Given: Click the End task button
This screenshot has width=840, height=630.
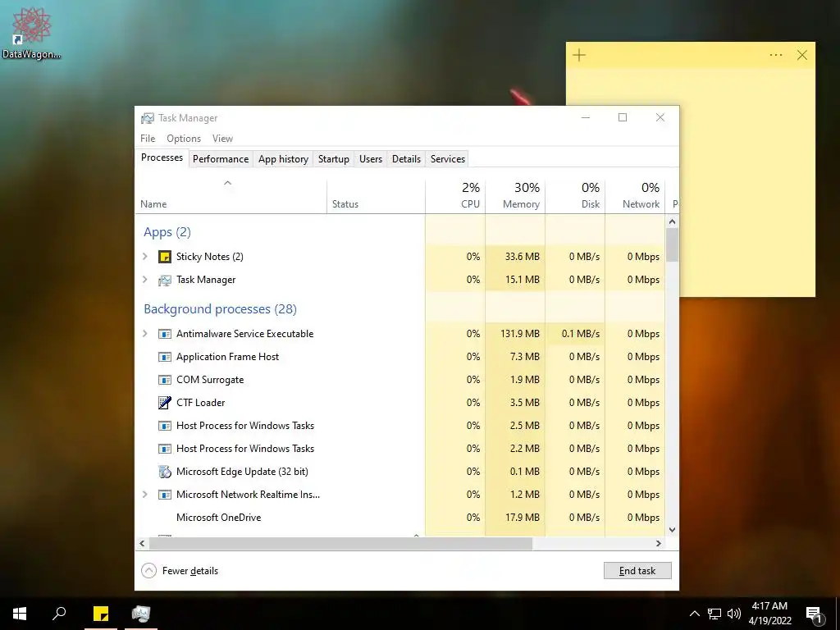Looking at the screenshot, I should (637, 571).
